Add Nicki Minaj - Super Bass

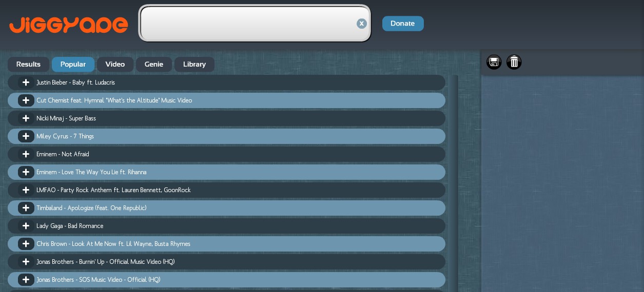[x=26, y=118]
